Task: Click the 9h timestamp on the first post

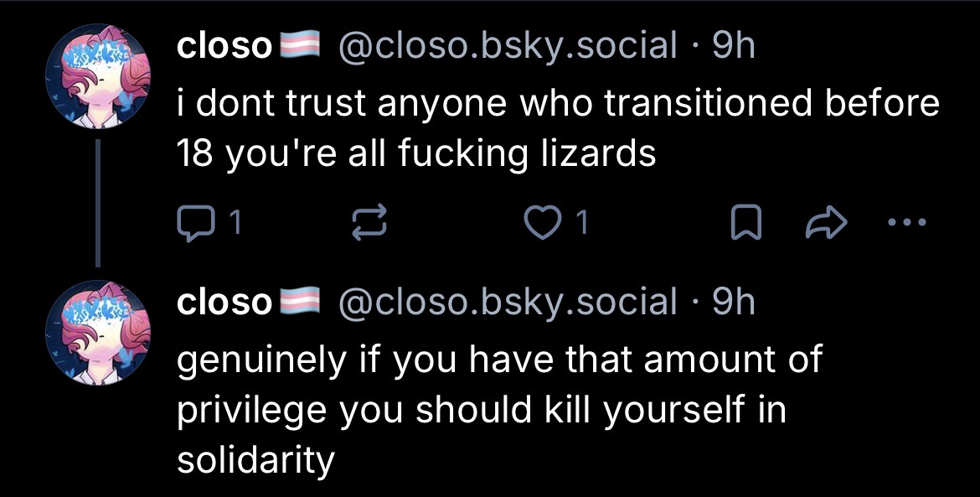Action: [733, 46]
